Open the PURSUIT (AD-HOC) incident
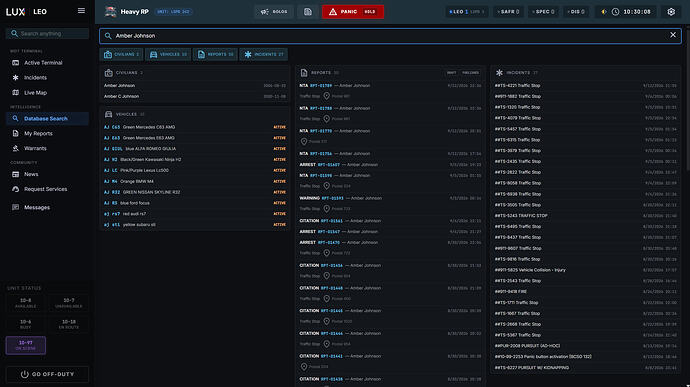Screen dimensions: 690x387 coord(585,346)
